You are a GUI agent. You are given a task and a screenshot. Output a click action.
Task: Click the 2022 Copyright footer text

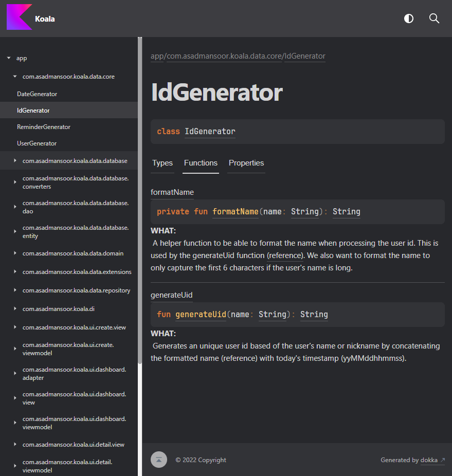tap(201, 460)
